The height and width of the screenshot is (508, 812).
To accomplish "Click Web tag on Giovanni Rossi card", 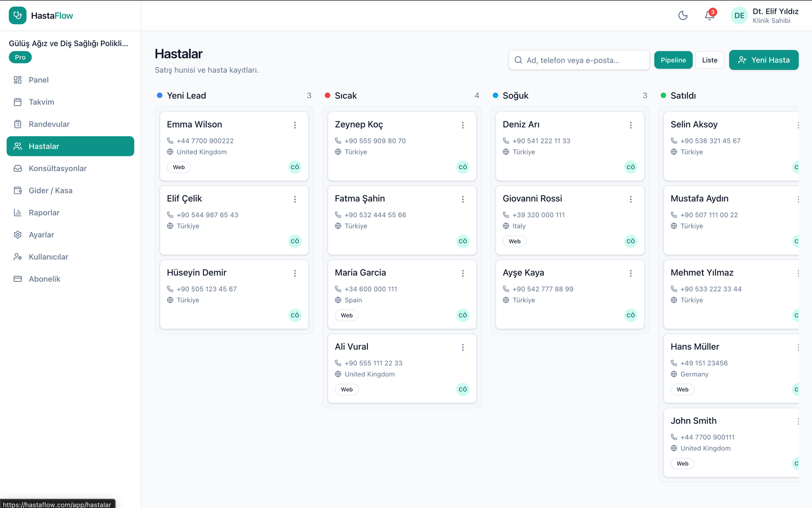I will click(515, 241).
